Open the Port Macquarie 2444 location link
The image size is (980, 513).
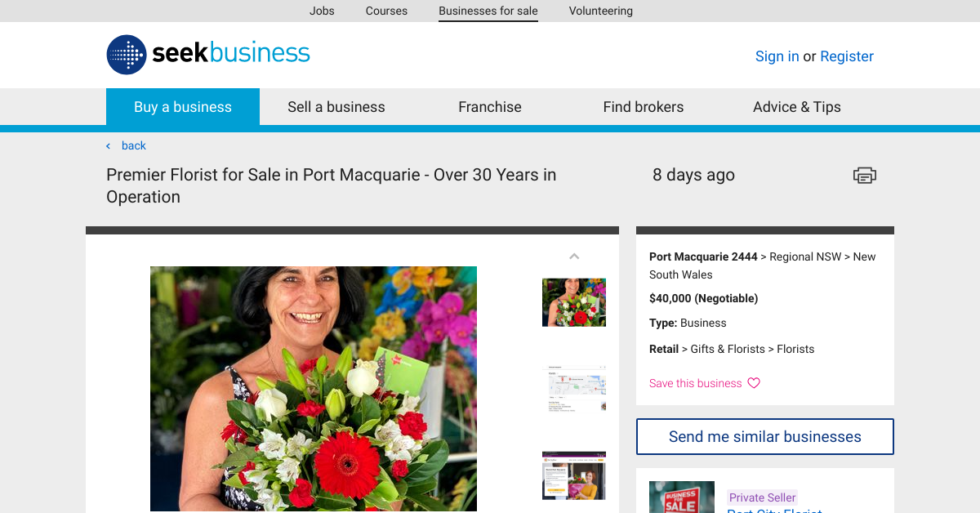(x=703, y=256)
